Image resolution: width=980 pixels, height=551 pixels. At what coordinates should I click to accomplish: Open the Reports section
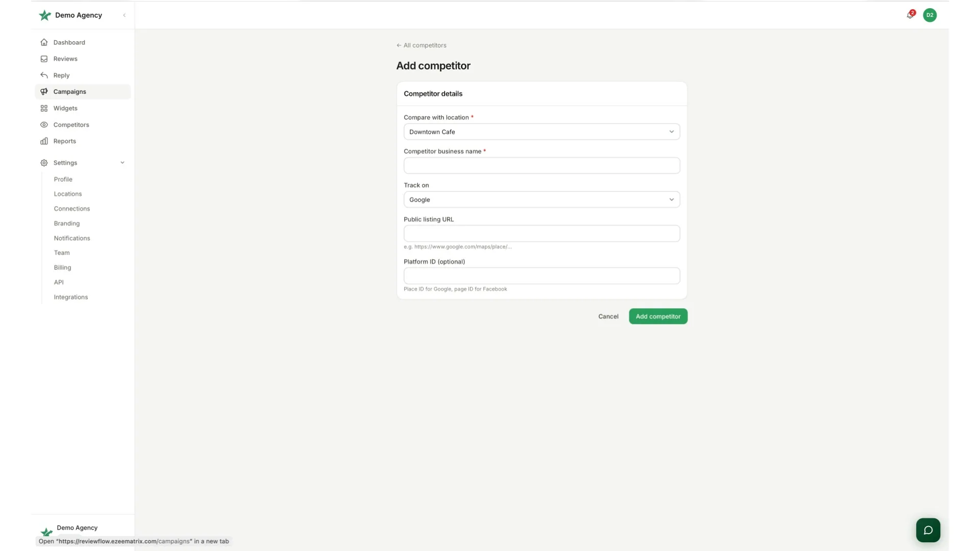83,141
